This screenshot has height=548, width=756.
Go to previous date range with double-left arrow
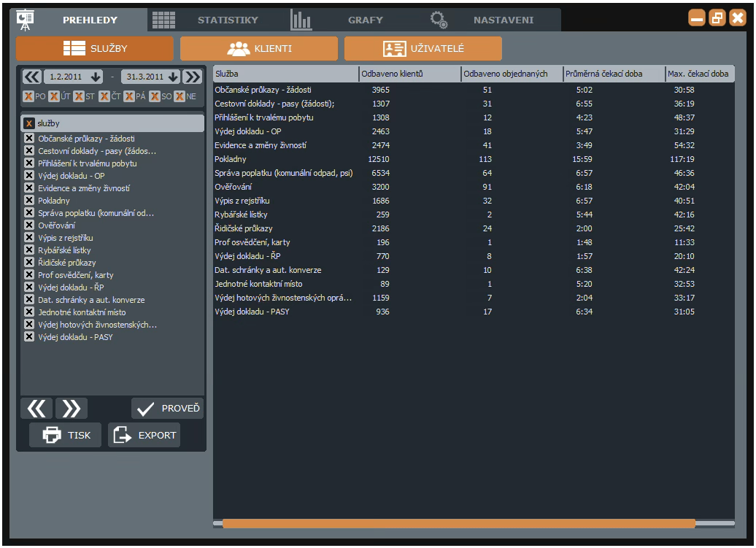tap(32, 77)
